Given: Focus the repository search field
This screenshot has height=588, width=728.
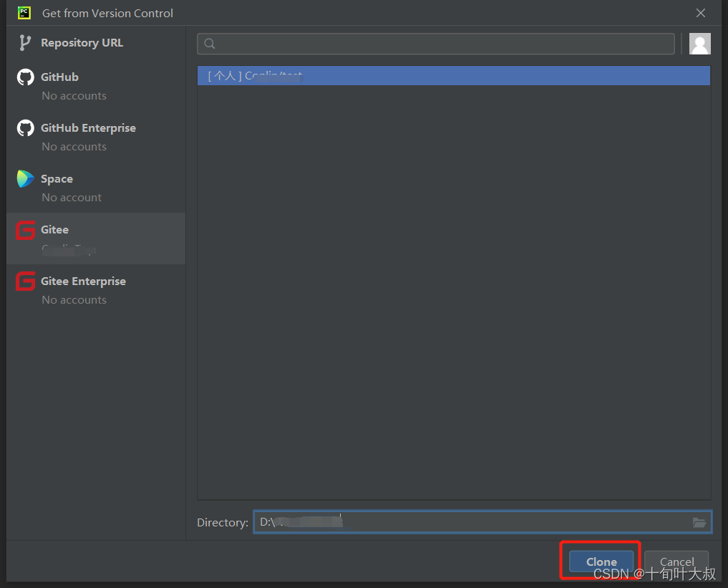Looking at the screenshot, I should pyautogui.click(x=436, y=44).
